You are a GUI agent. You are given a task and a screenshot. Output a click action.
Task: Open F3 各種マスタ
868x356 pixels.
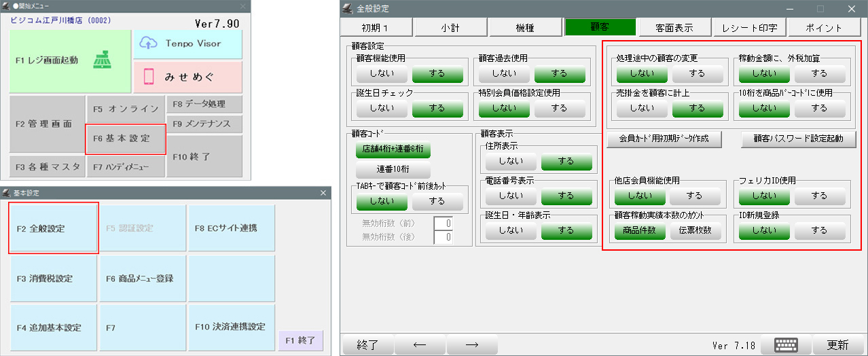coord(47,166)
